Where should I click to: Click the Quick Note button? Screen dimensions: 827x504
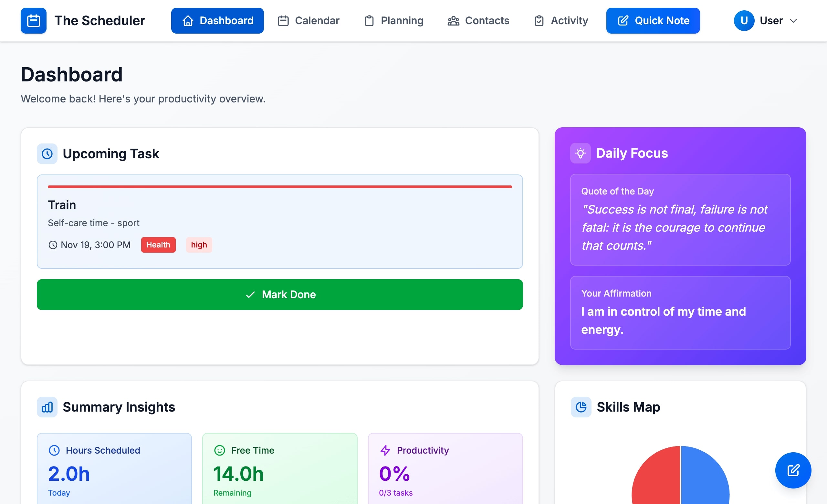[x=653, y=21]
